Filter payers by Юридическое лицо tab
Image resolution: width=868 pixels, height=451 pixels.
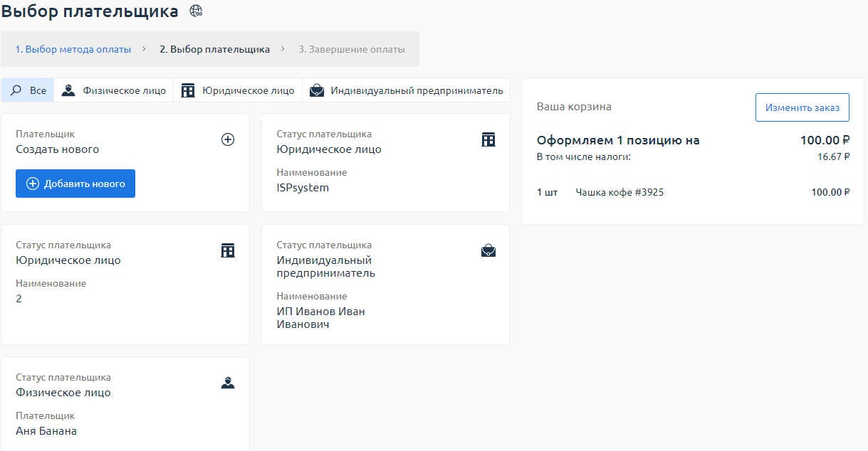[x=238, y=91]
